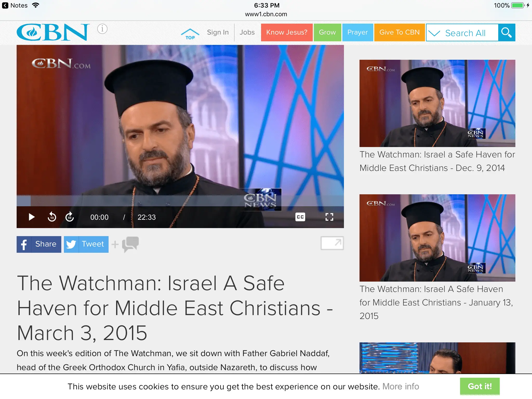Open the Prayer menu tab
The image size is (532, 399).
point(358,32)
